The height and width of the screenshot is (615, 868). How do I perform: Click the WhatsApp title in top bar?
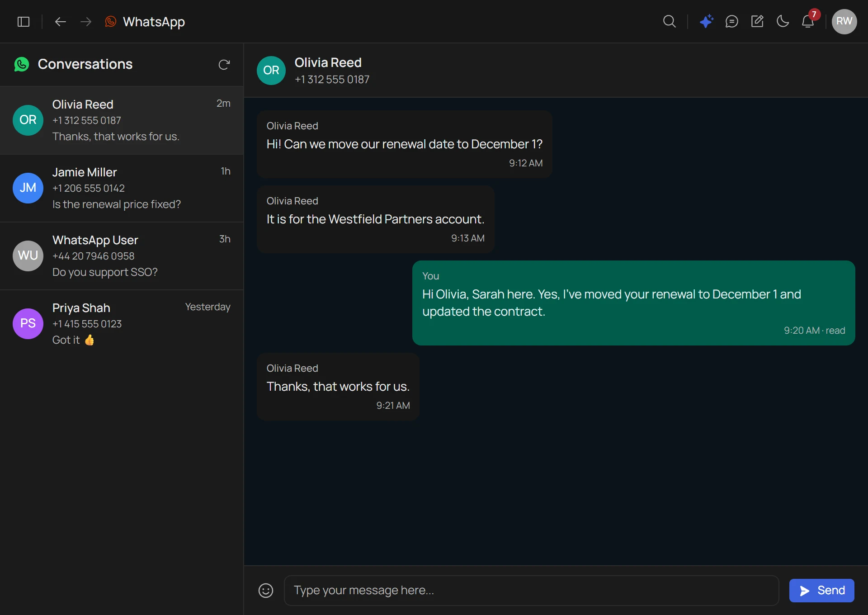154,22
